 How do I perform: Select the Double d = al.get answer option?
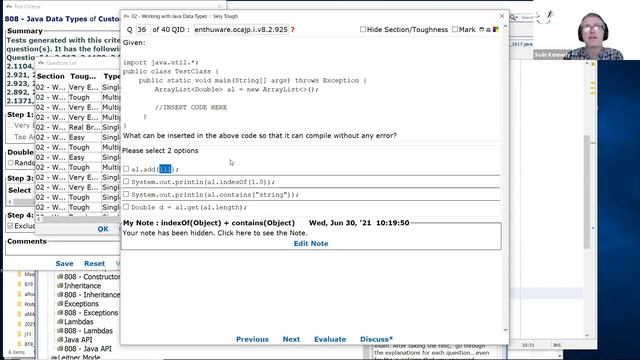click(x=126, y=207)
